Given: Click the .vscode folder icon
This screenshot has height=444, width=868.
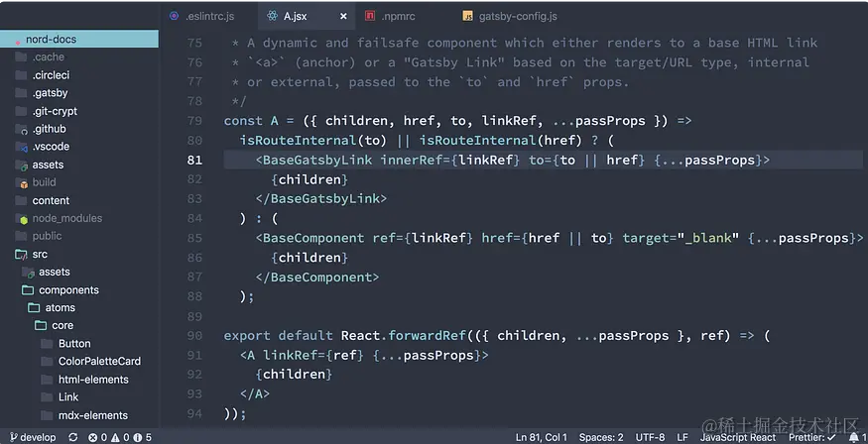Looking at the screenshot, I should pyautogui.click(x=22, y=147).
